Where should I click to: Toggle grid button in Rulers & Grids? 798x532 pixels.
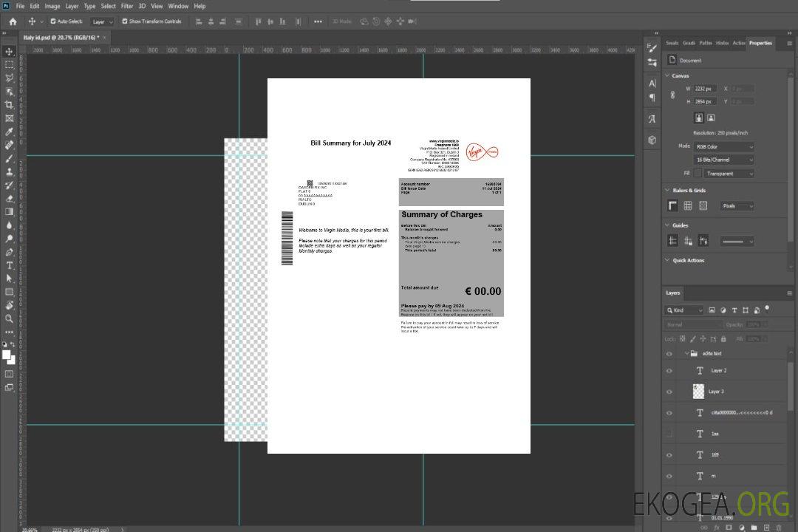[x=688, y=205]
